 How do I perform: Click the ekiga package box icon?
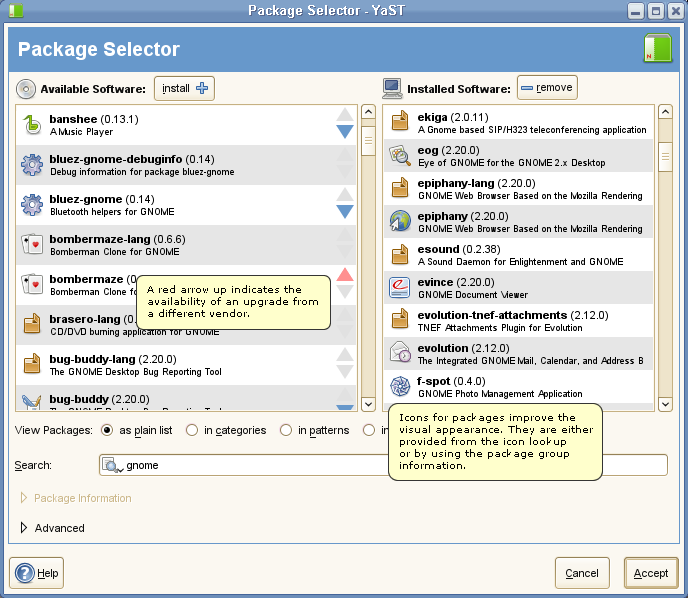(x=400, y=121)
